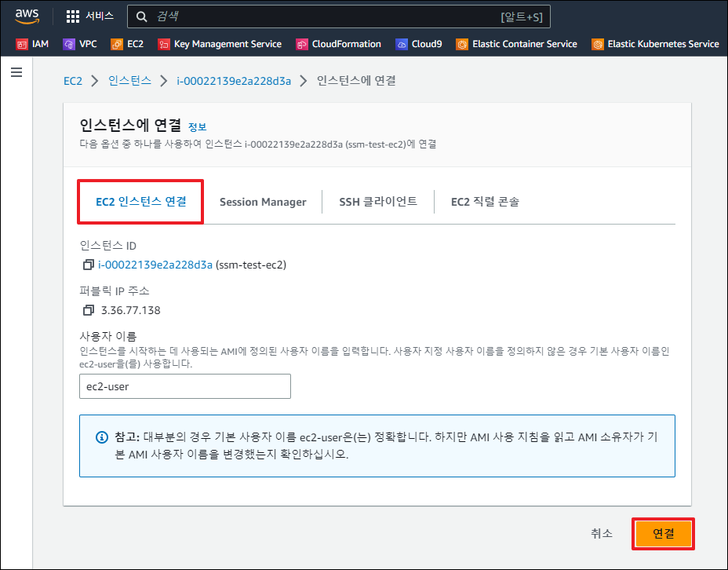
Task: Click the 서비스 label in the header
Action: 100,16
